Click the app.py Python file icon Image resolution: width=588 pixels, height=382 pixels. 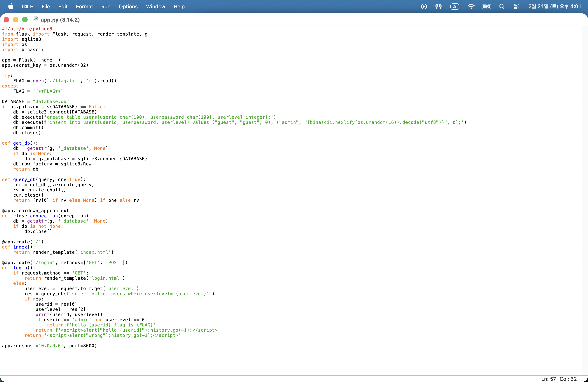pos(36,20)
